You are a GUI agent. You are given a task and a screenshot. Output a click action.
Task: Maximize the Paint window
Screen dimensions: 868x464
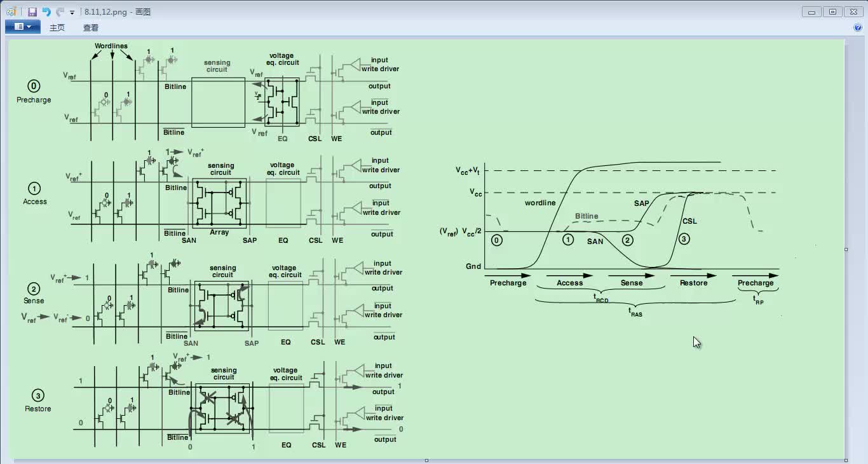pyautogui.click(x=832, y=11)
